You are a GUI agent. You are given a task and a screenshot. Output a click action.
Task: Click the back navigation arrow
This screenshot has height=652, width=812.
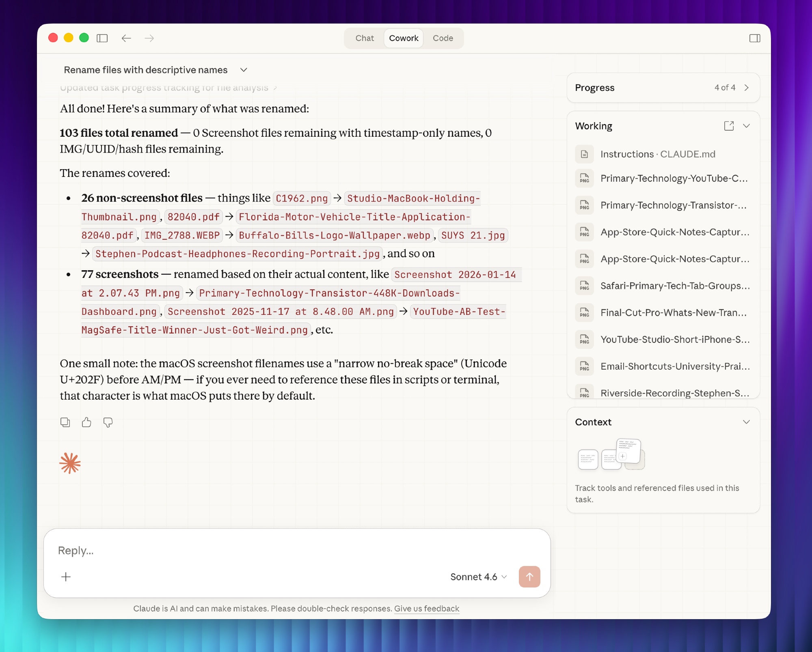pos(126,38)
